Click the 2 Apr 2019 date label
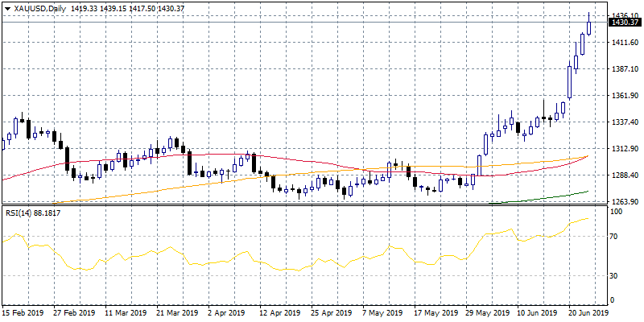 222,312
